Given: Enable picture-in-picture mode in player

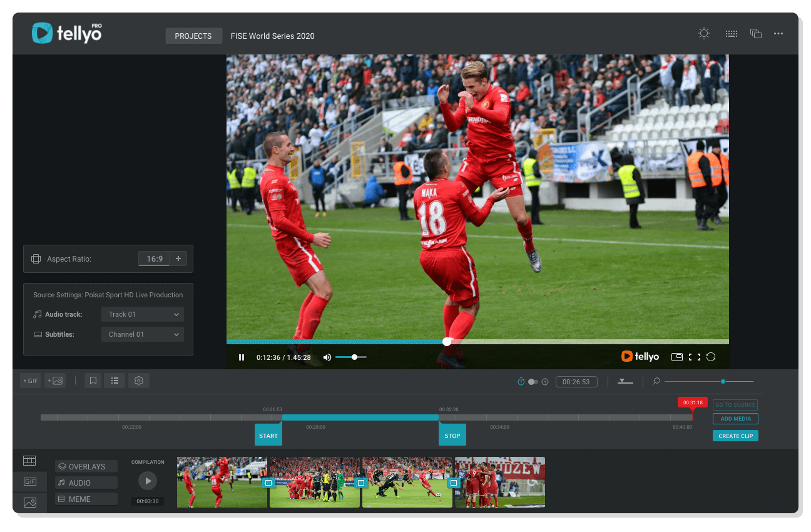Looking at the screenshot, I should pyautogui.click(x=676, y=357).
